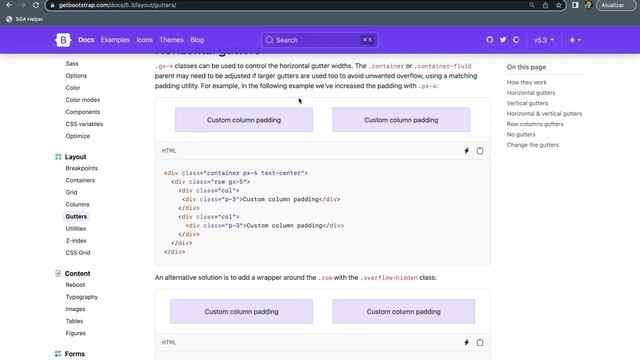The height and width of the screenshot is (360, 640).
Task: Open the CSS Grid sidebar link
Action: [x=78, y=253]
